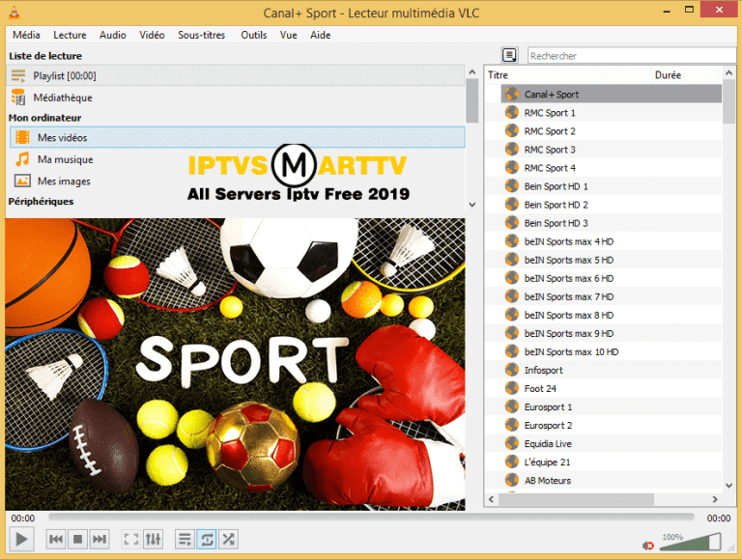Click the Play button
Viewport: 742px width, 560px height.
pos(21,539)
